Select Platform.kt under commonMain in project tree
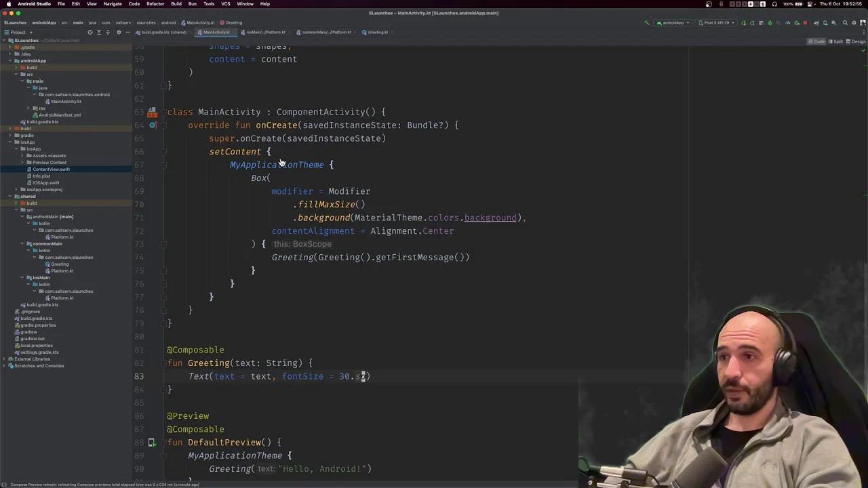The width and height of the screenshot is (868, 488). tap(62, 270)
